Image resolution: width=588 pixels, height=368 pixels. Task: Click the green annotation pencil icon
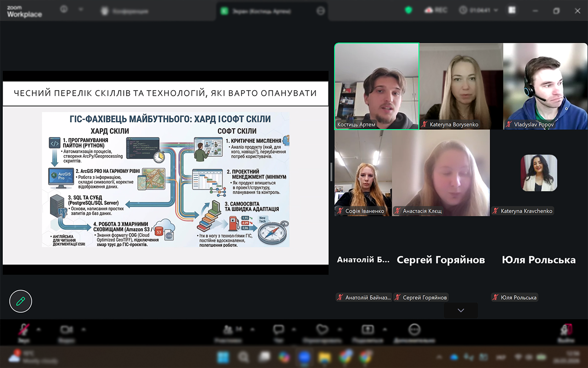tap(21, 301)
